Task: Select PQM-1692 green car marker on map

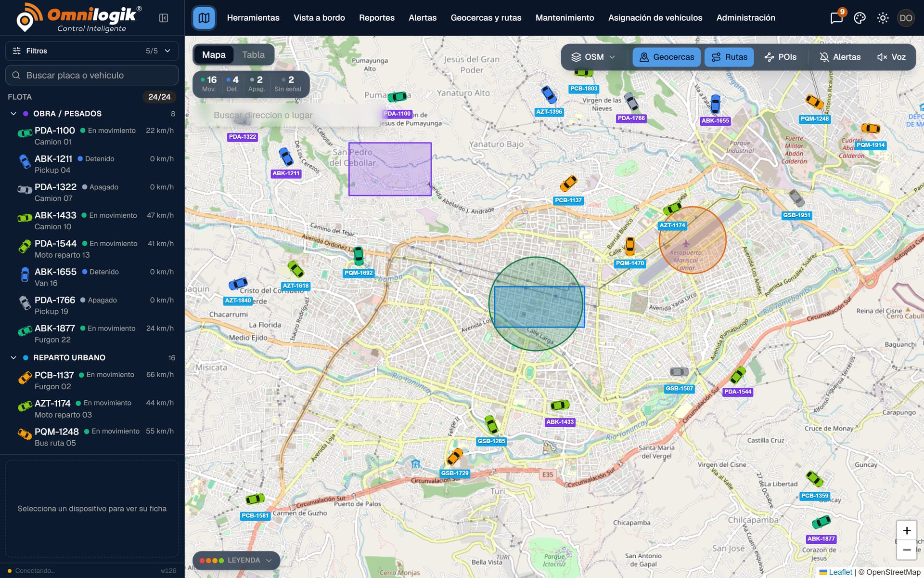Action: (359, 256)
